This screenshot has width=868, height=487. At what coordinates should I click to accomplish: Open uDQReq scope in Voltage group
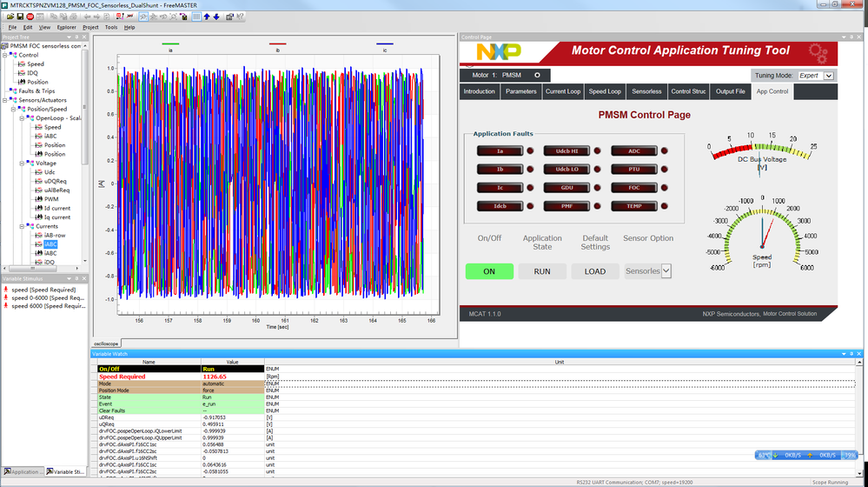[56, 181]
